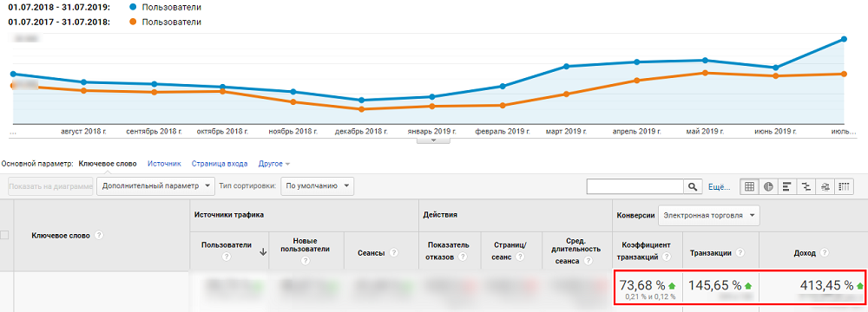Click the Новые пользователи column header
868x312 pixels.
pyautogui.click(x=305, y=244)
